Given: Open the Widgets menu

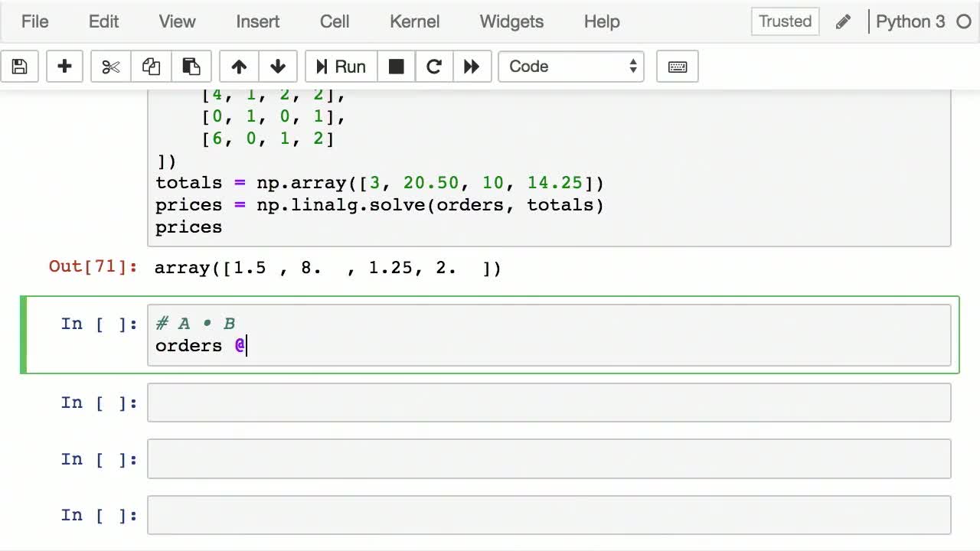Looking at the screenshot, I should (x=511, y=21).
